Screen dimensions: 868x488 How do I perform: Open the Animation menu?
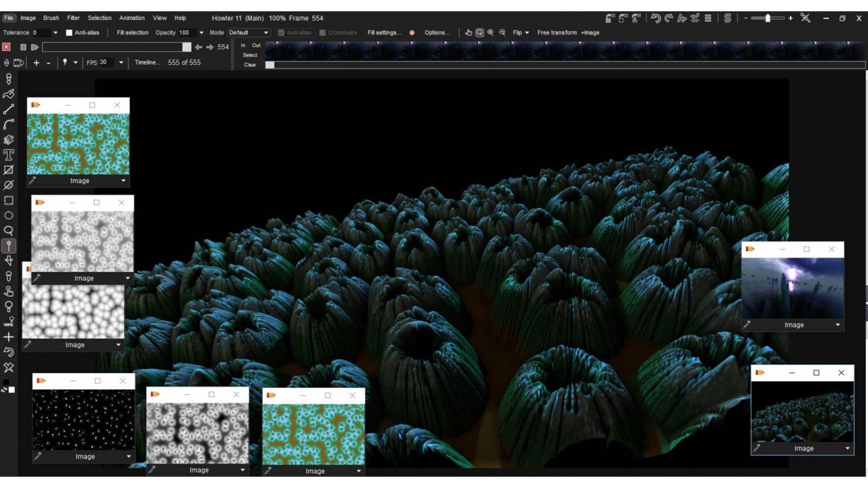pyautogui.click(x=132, y=18)
